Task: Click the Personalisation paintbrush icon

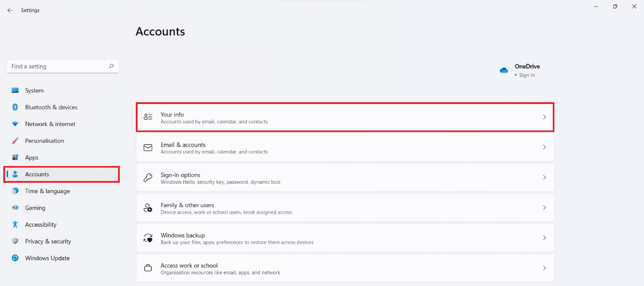Action: [x=15, y=141]
